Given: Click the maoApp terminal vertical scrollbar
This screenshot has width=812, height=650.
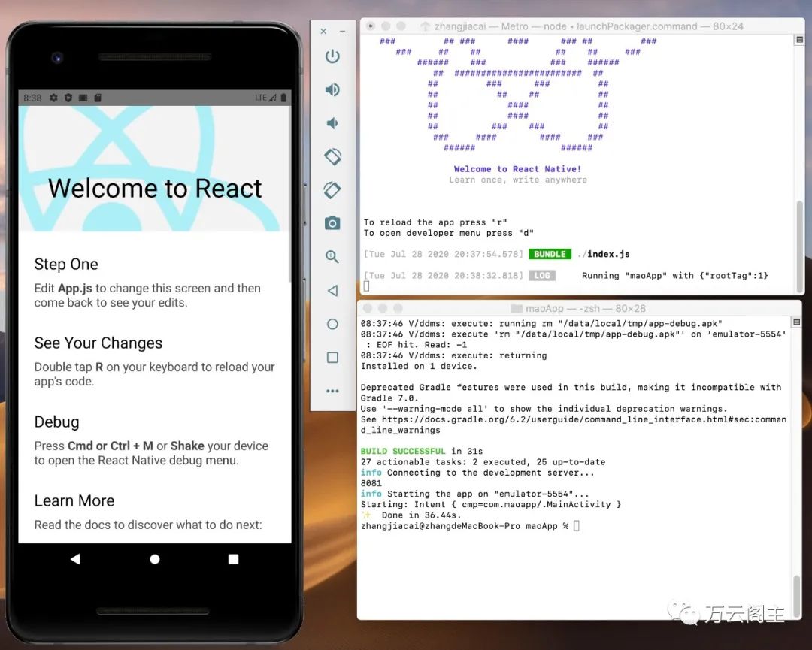Looking at the screenshot, I should [x=796, y=595].
